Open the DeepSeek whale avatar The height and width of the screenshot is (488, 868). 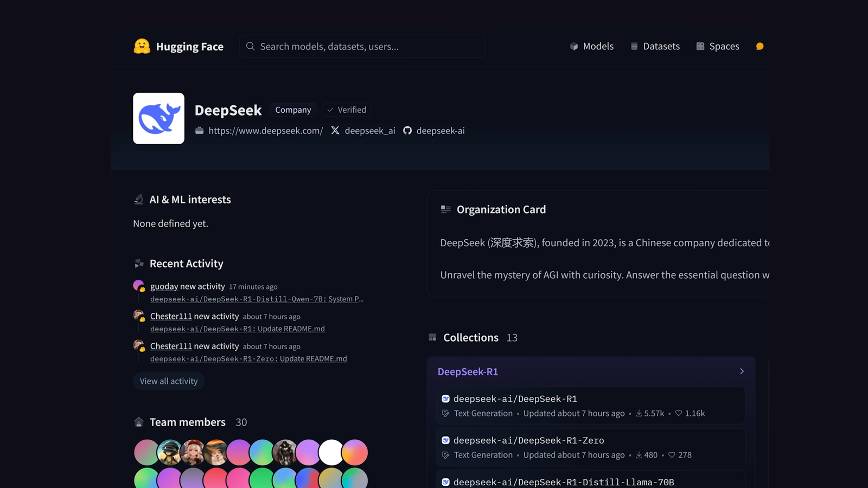pyautogui.click(x=158, y=118)
